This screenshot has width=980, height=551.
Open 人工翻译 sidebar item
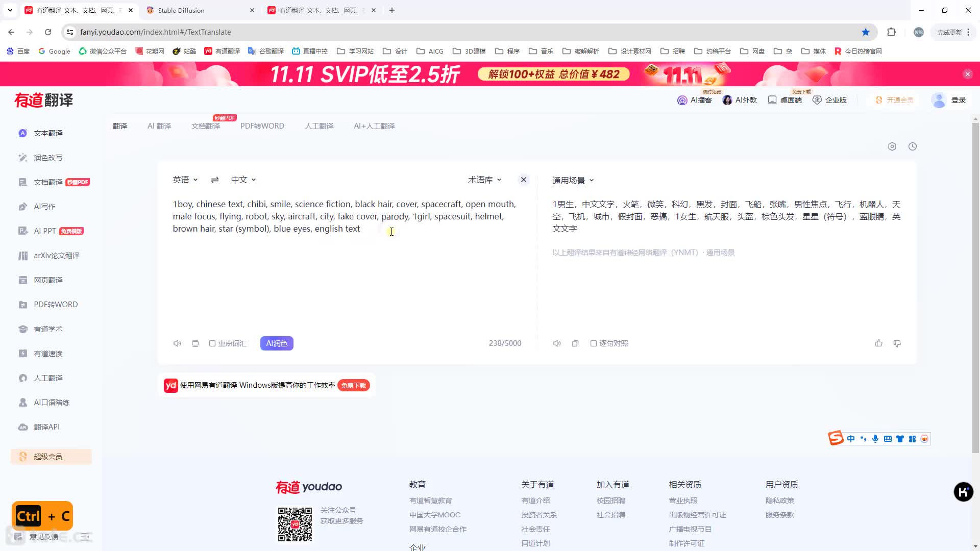(48, 378)
